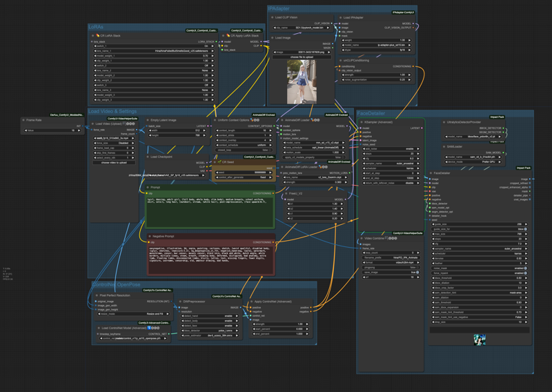The width and height of the screenshot is (552, 392).
Task: Select the IPAdapter group title
Action: tap(279, 8)
